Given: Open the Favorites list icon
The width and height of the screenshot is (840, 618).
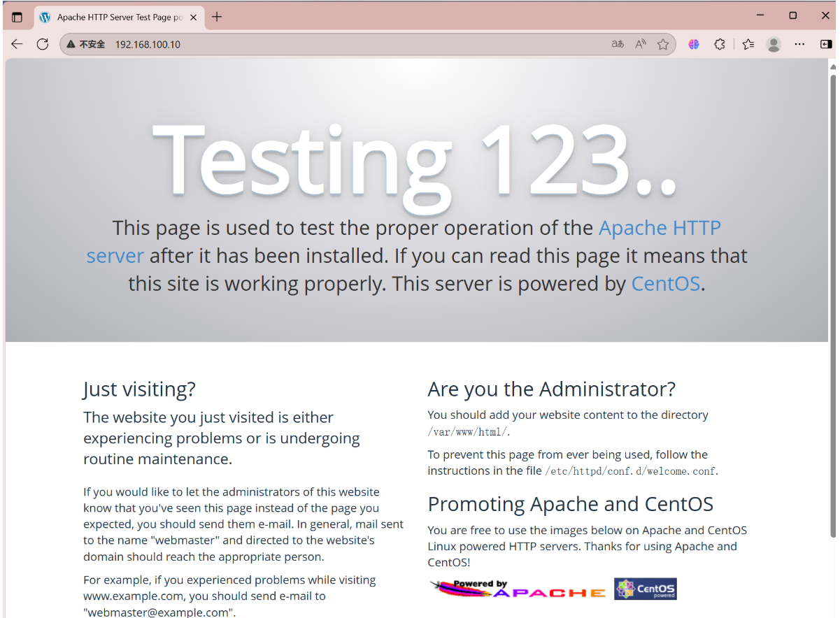Looking at the screenshot, I should click(x=748, y=44).
